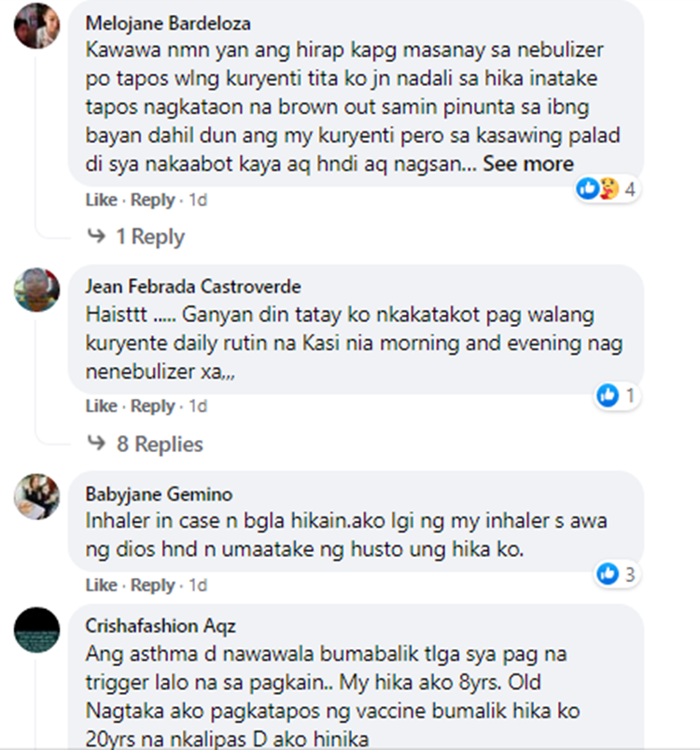Viewport: 700px width, 750px height.
Task: Like Jean Febrada Castroverde's comment
Action: click(102, 406)
